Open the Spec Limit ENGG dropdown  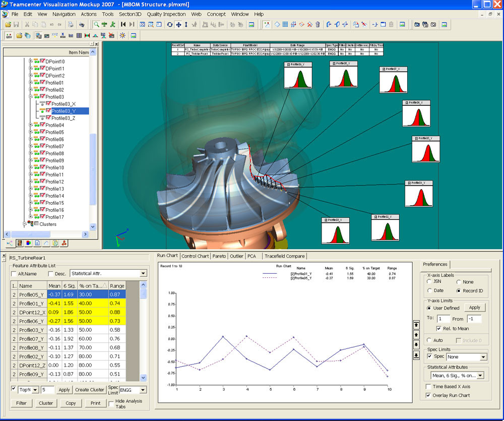point(133,390)
